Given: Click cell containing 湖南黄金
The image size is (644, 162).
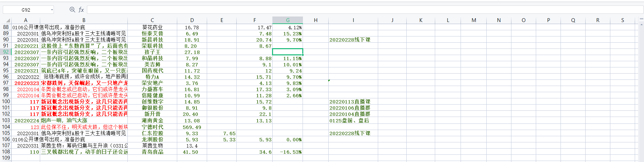Looking at the screenshot, I should [x=152, y=120].
